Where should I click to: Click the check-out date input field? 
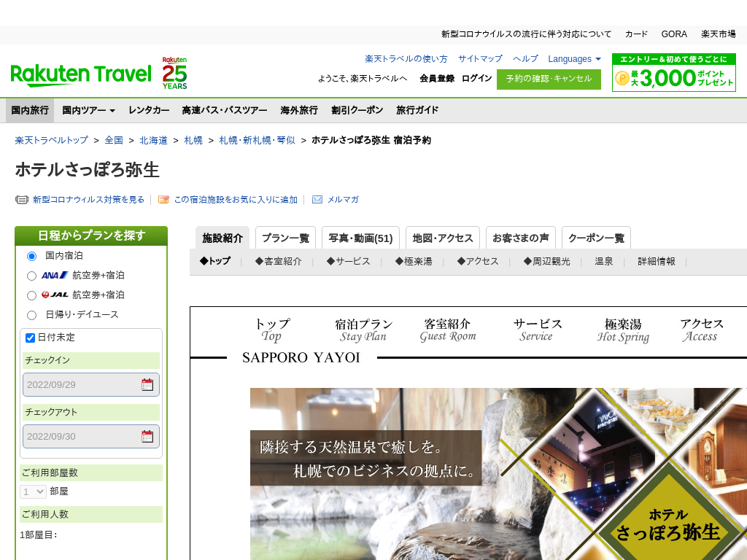[91, 436]
